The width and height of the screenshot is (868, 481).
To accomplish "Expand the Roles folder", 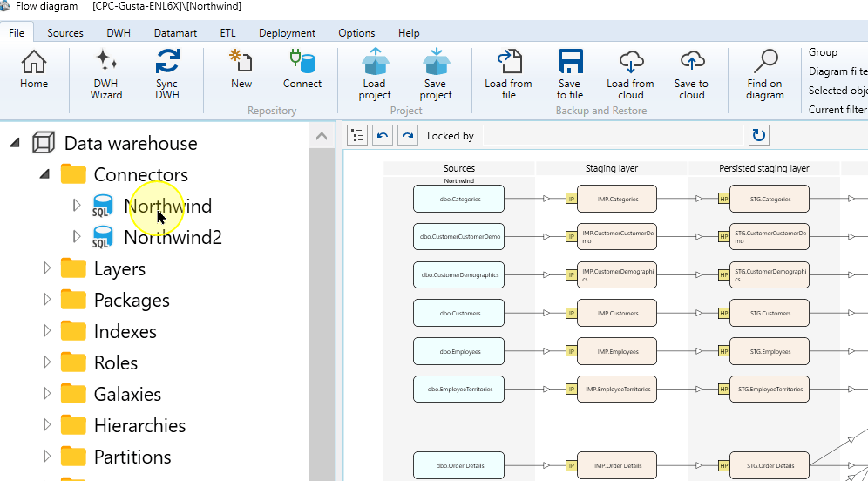I will pos(46,362).
